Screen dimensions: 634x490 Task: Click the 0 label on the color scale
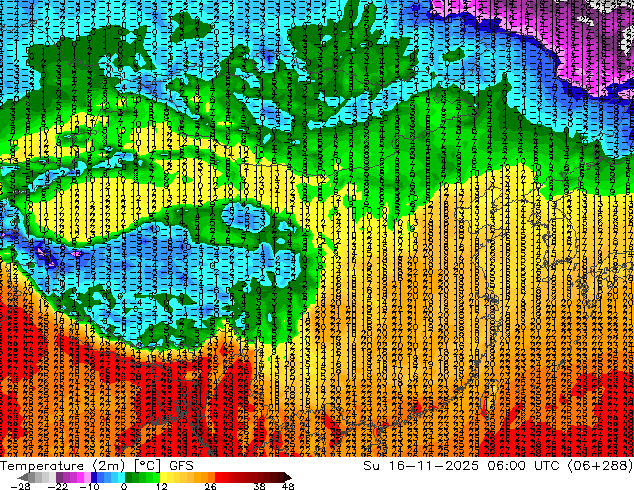pos(124,486)
